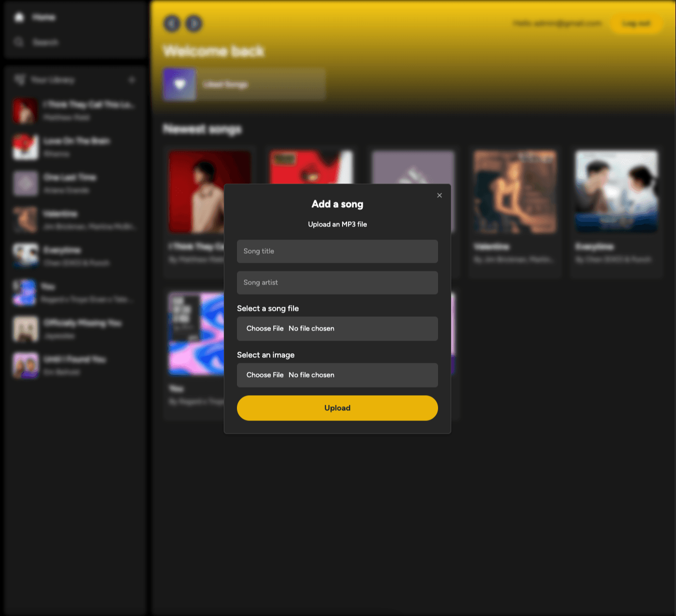Viewport: 676px width, 616px height.
Task: Open the Liked Songs playlist
Action: pyautogui.click(x=243, y=84)
